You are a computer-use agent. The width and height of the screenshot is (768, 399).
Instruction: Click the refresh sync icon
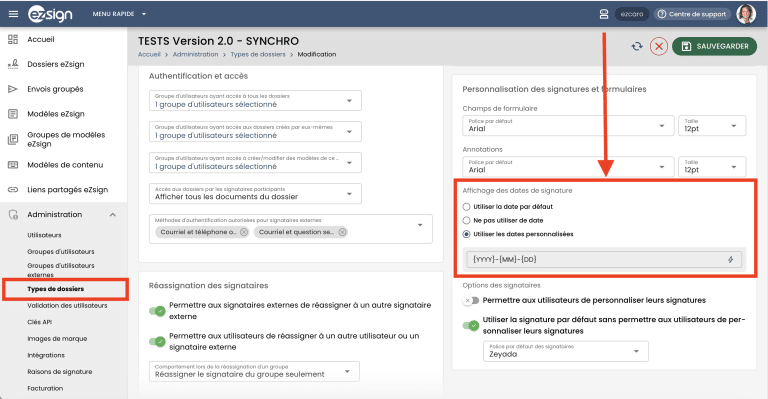click(x=637, y=47)
